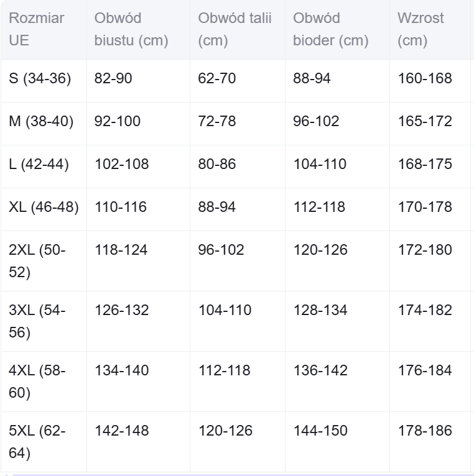Select the L (42-44) size cell
This screenshot has height=476, width=474.
pyautogui.click(x=39, y=165)
